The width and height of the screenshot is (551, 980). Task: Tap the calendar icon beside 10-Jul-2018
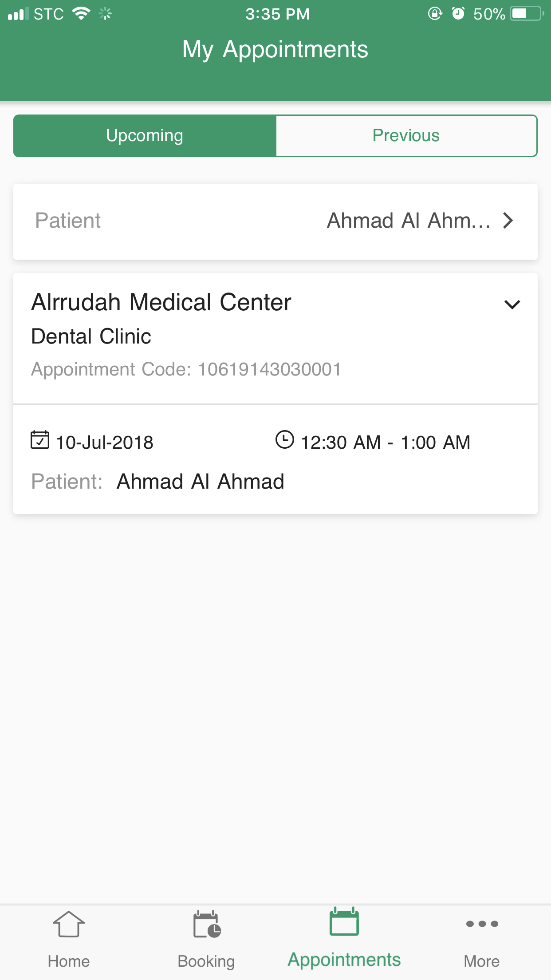[x=40, y=440]
